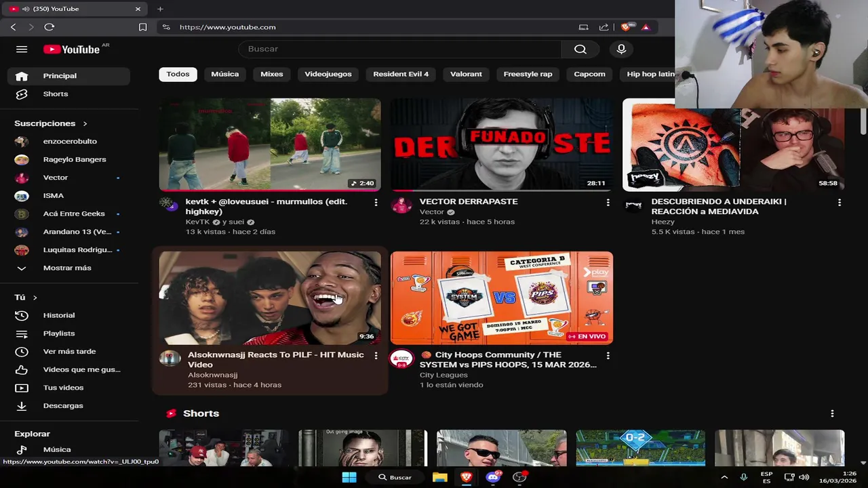Open Heezy channel name link

pyautogui.click(x=663, y=222)
